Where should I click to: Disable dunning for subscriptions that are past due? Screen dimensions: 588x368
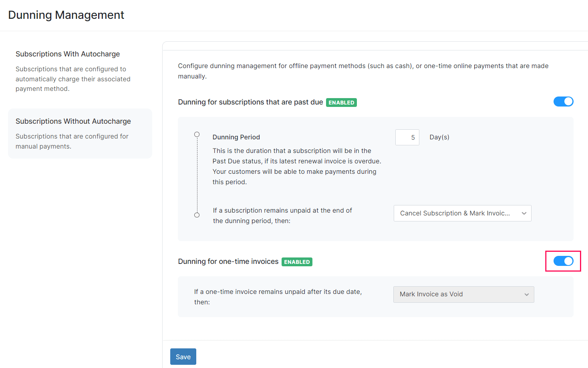pyautogui.click(x=563, y=102)
